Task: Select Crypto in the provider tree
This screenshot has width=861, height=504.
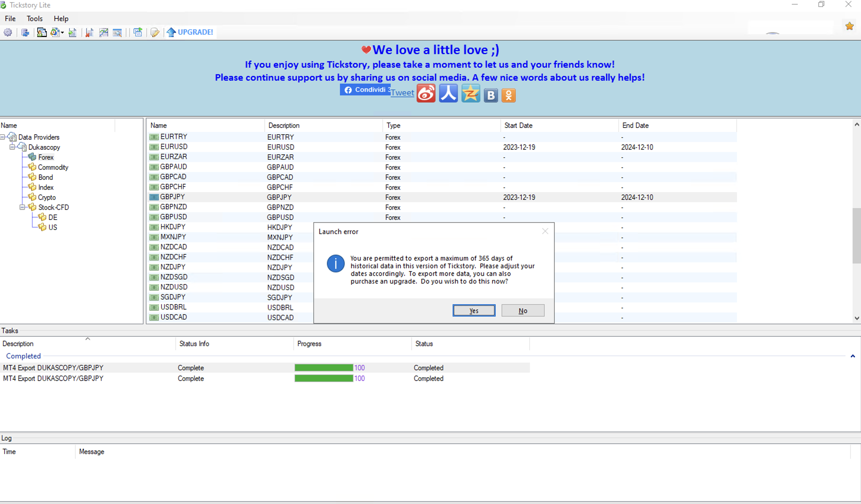Action: click(47, 197)
